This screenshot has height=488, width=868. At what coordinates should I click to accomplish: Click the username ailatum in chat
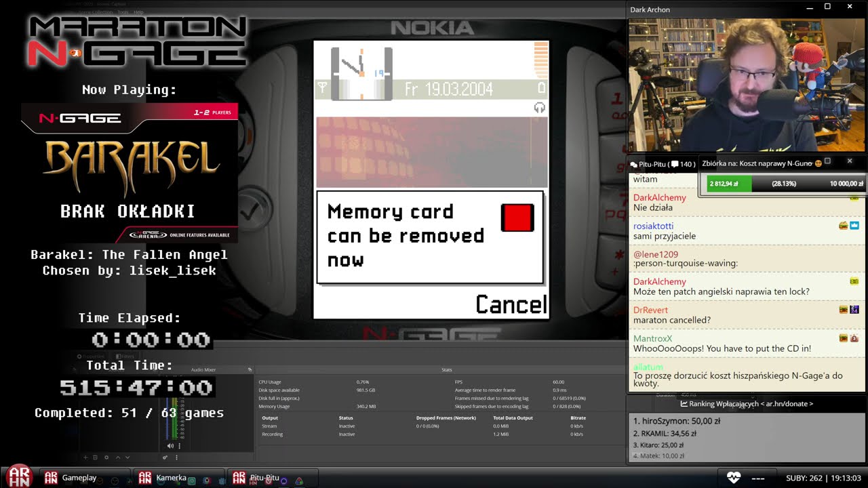click(648, 367)
